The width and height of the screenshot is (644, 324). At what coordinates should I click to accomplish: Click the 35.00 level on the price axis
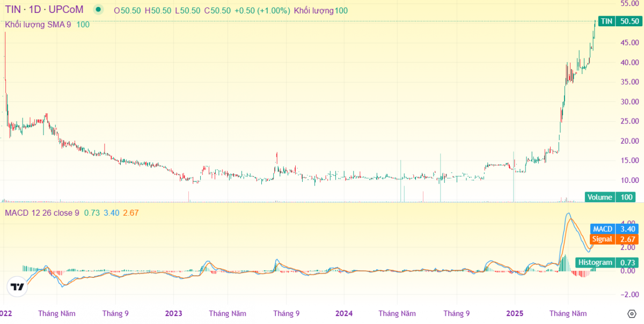(x=629, y=82)
